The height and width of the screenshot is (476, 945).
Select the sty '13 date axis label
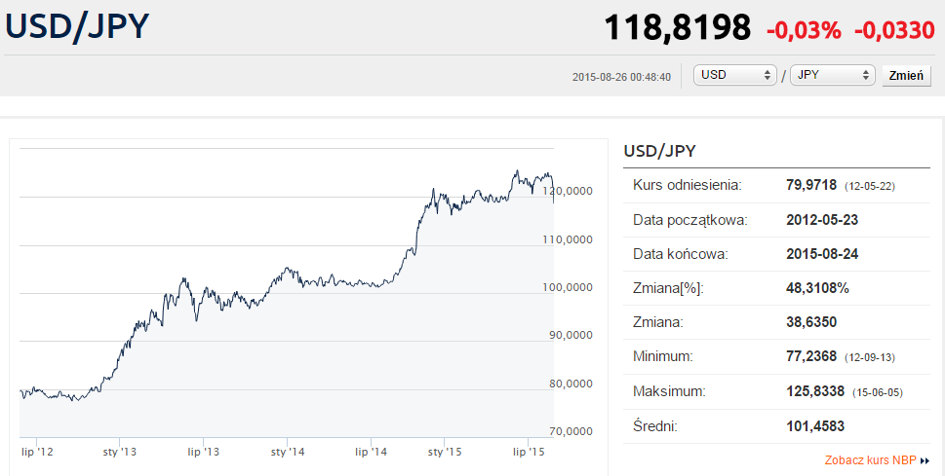click(x=119, y=451)
